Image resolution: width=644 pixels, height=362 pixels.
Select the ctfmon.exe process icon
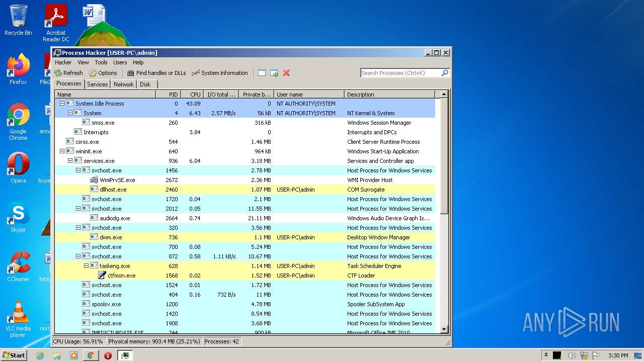click(102, 276)
